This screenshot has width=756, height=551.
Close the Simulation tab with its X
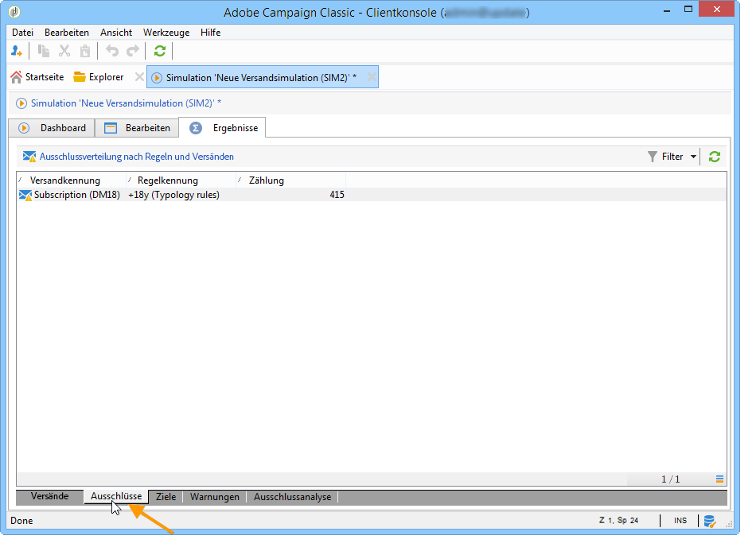pyautogui.click(x=372, y=77)
